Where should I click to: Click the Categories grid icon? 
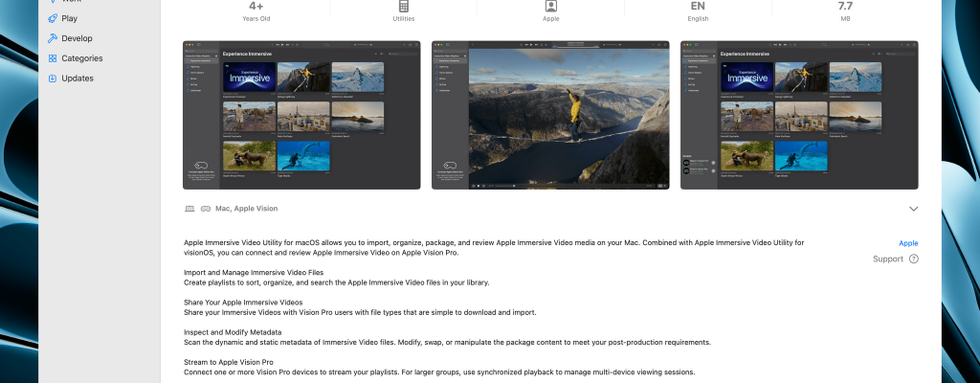coord(53,58)
